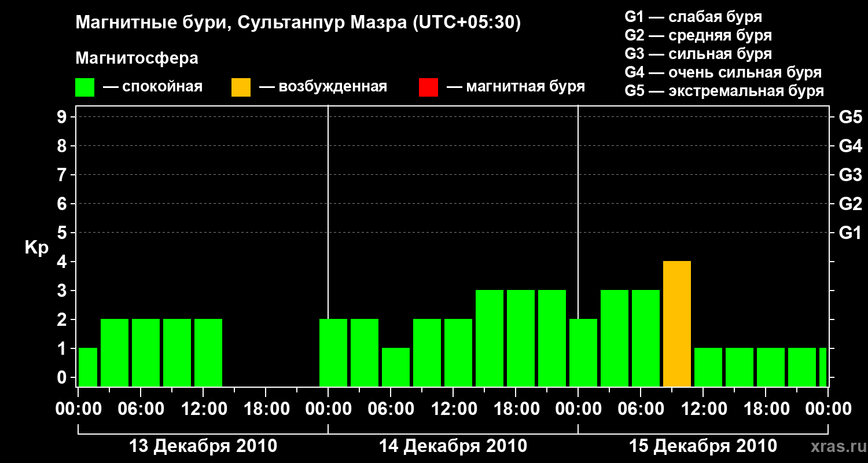The height and width of the screenshot is (463, 868).
Task: Click the green 'спокойная' legend swatch
Action: [x=85, y=87]
